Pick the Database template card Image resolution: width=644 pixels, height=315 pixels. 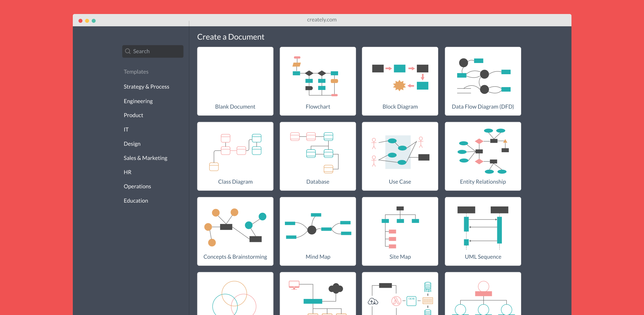(x=318, y=156)
